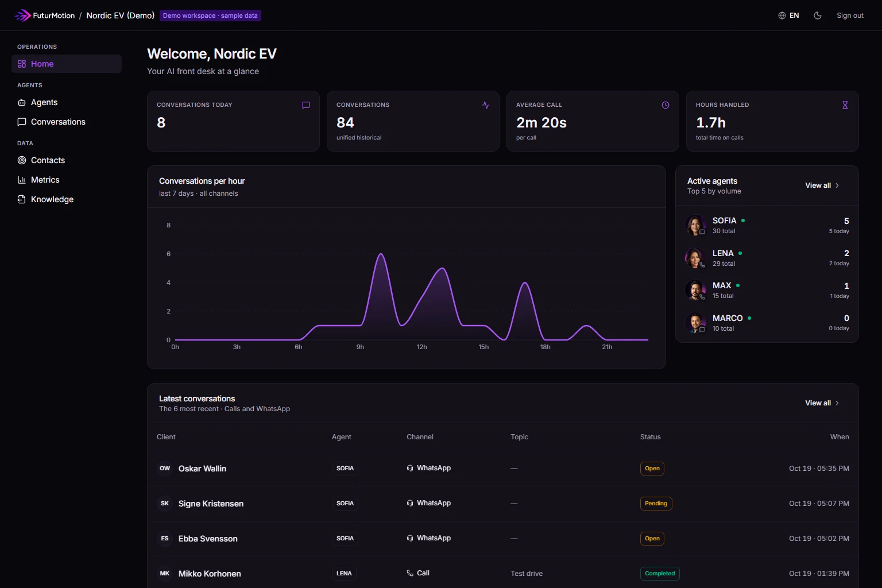Click the ES avatar for Ebba Svensson

click(x=165, y=539)
